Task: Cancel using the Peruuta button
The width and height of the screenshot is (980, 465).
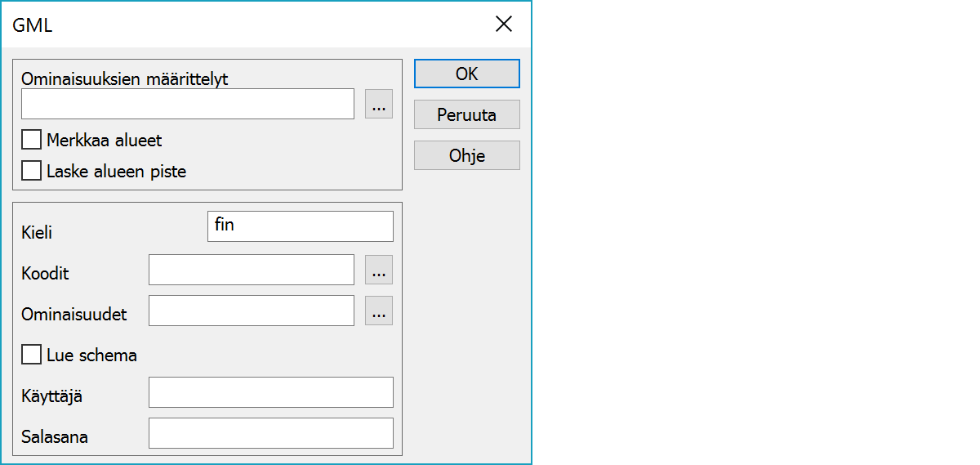Action: (466, 115)
